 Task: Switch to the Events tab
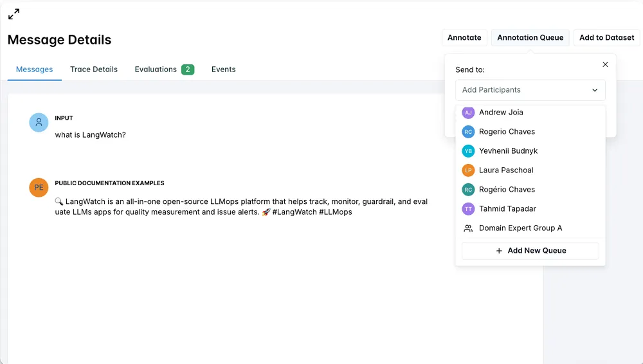pyautogui.click(x=224, y=69)
